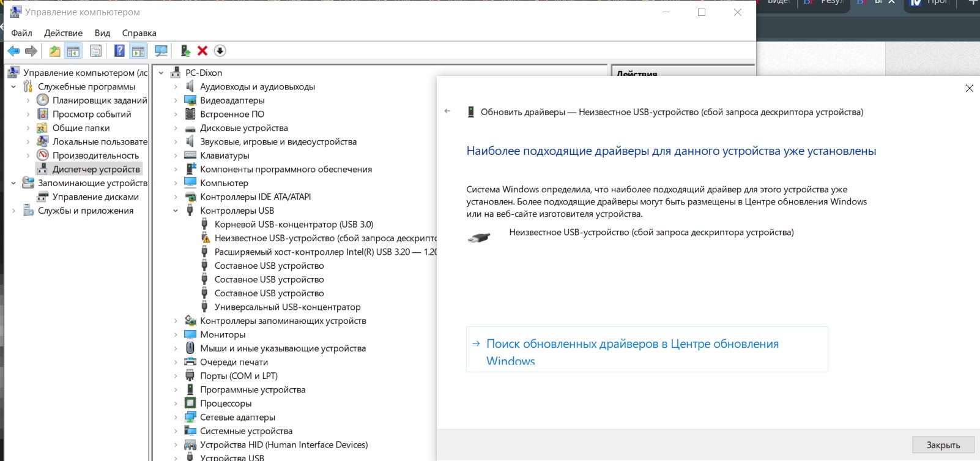Scan for hardware changes icon
Viewport: 980px width, 461px height.
[161, 51]
